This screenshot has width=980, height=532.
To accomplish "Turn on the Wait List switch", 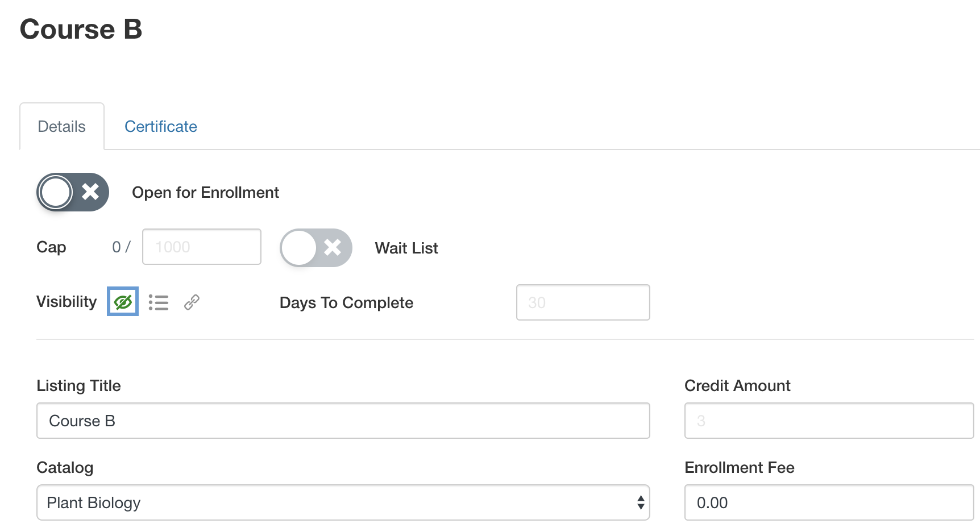I will point(316,248).
